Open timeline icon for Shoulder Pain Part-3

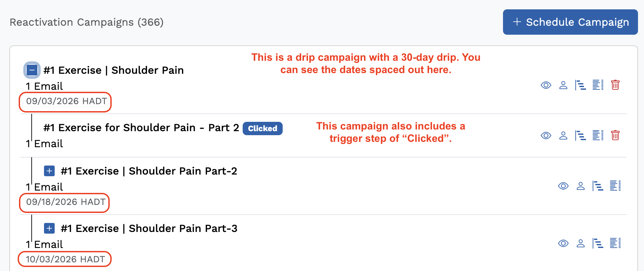click(x=598, y=243)
